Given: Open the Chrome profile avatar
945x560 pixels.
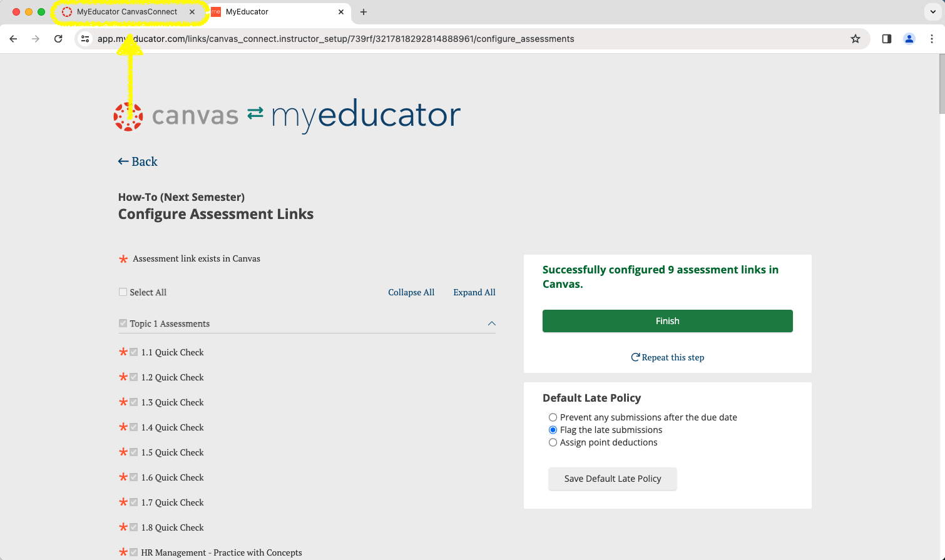Looking at the screenshot, I should click(909, 39).
